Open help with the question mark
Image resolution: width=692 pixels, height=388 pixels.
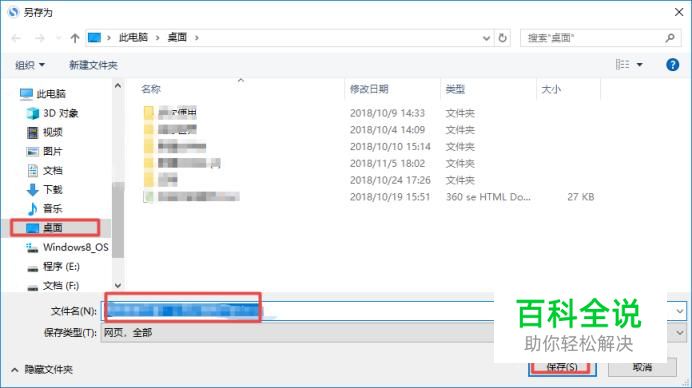point(672,65)
